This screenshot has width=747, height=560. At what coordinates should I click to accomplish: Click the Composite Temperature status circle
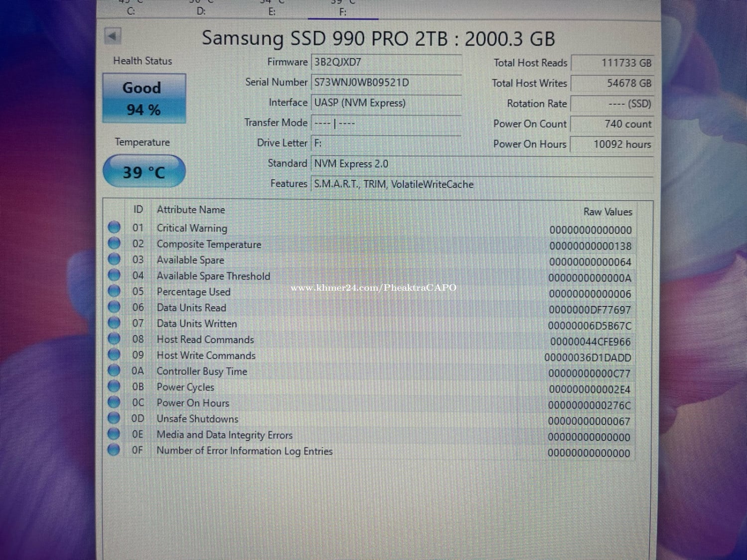point(114,243)
